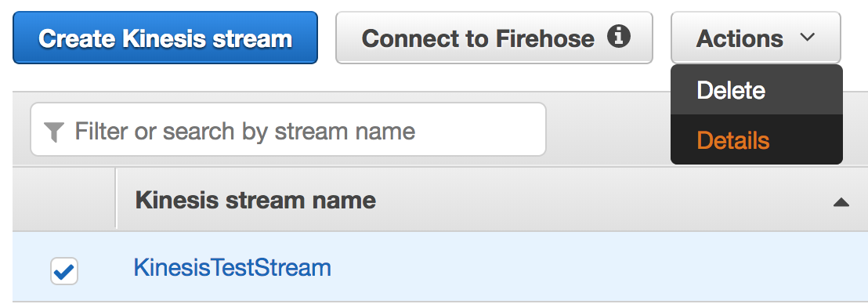Click the blue checkmark icon of KinesisTestStream row
The image size is (868, 304).
[64, 271]
